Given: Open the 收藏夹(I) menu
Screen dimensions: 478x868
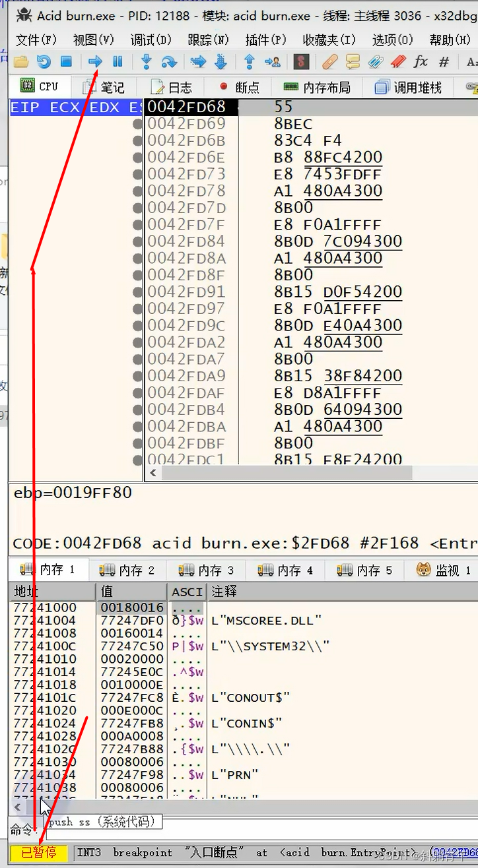Looking at the screenshot, I should 329,40.
